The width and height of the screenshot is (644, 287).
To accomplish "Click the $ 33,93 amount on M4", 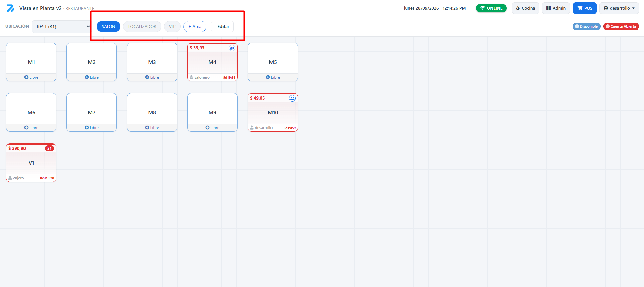I will point(197,48).
